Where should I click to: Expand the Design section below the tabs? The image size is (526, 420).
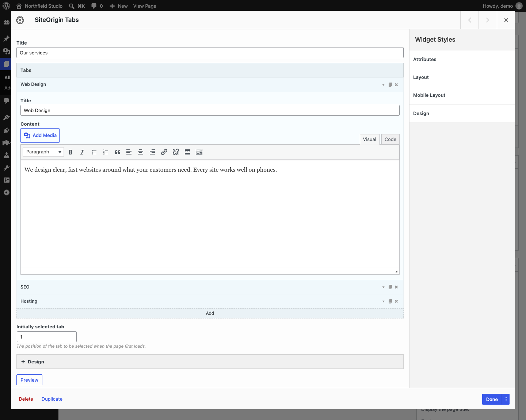210,362
